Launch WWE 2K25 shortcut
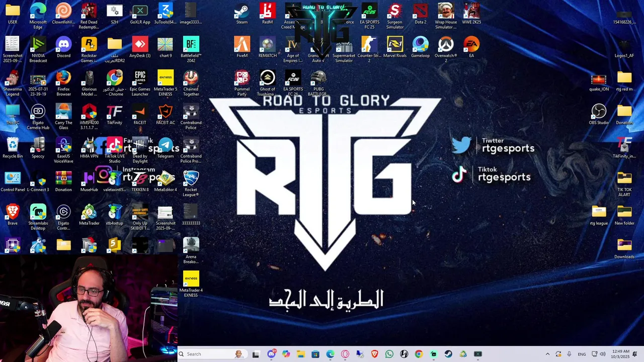Image resolution: width=644 pixels, height=362 pixels. pyautogui.click(x=471, y=14)
